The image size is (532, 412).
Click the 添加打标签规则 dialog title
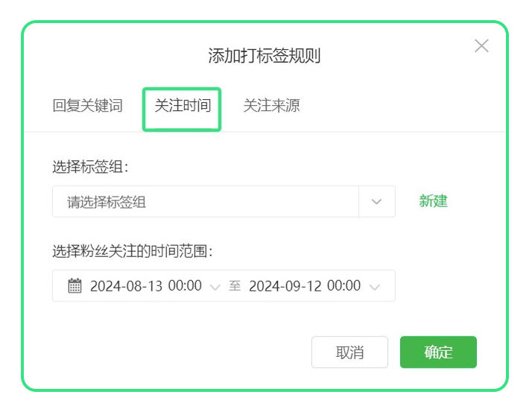[x=265, y=56]
